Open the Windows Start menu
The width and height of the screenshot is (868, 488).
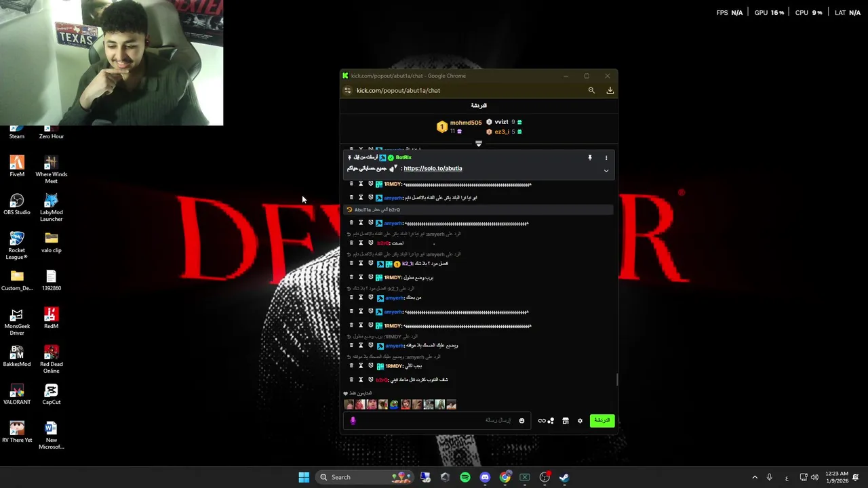[x=304, y=477]
